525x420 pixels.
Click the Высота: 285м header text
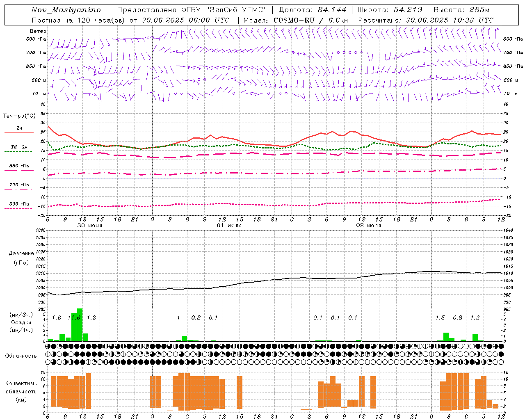(461, 10)
